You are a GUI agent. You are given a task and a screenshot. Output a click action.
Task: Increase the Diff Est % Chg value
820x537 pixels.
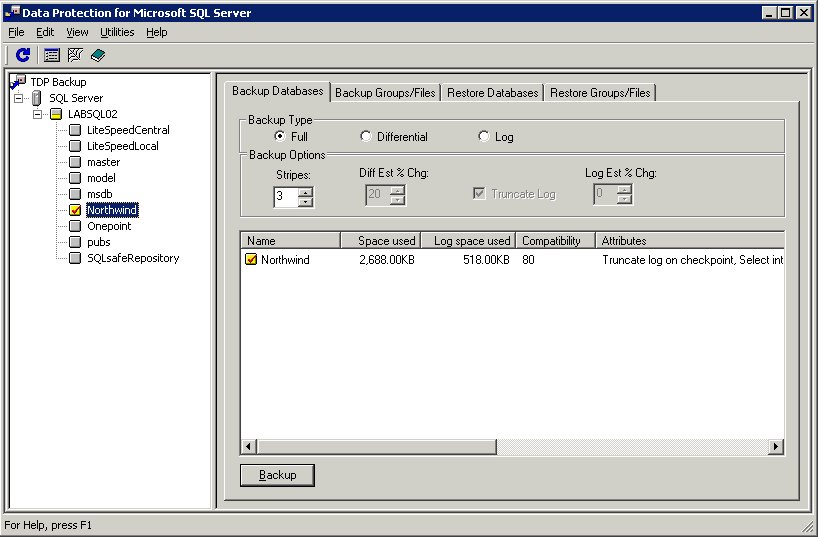pyautogui.click(x=397, y=190)
